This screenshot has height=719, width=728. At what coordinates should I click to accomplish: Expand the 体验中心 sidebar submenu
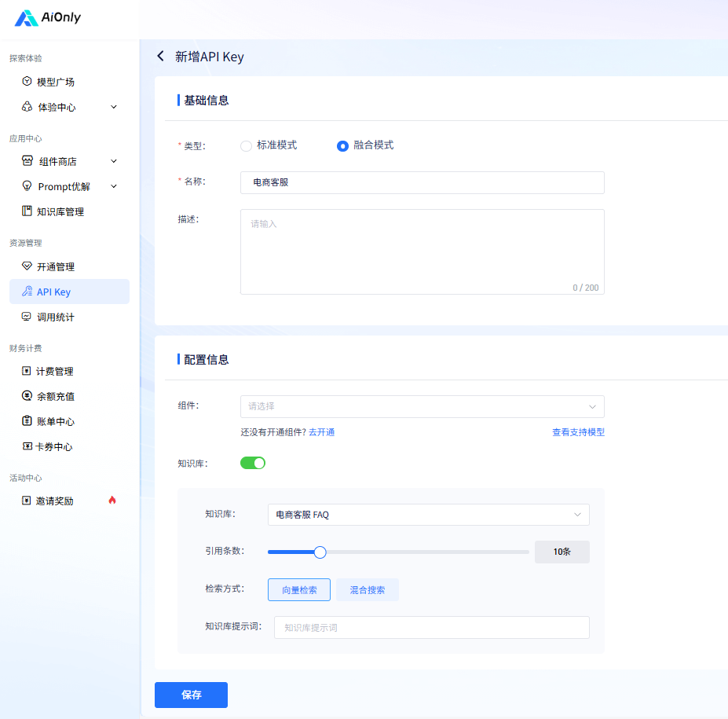point(69,107)
